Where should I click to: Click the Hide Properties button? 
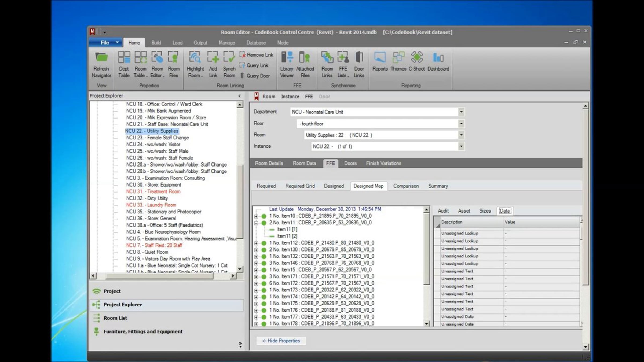(281, 341)
